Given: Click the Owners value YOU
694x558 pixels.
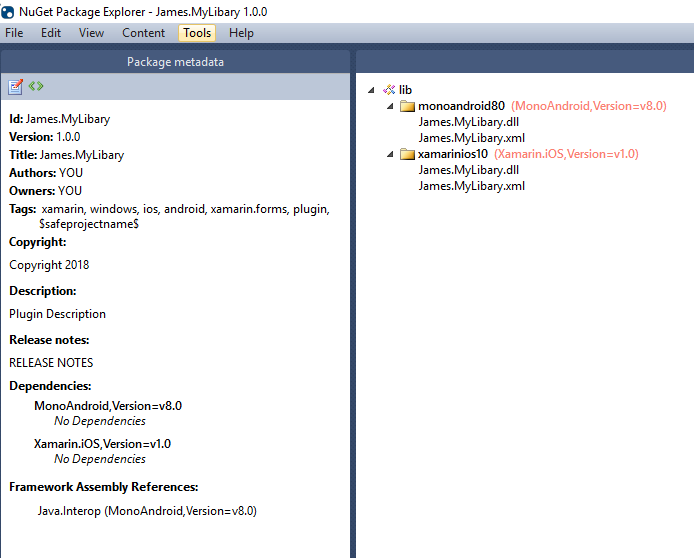Looking at the screenshot, I should (70, 191).
